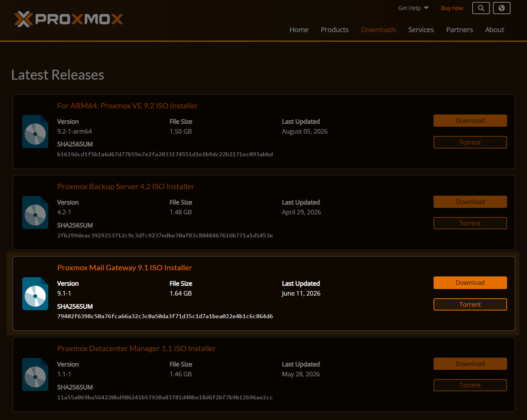This screenshot has width=527, height=420.
Task: Click the date May 28, 2026
Action: (x=301, y=374)
